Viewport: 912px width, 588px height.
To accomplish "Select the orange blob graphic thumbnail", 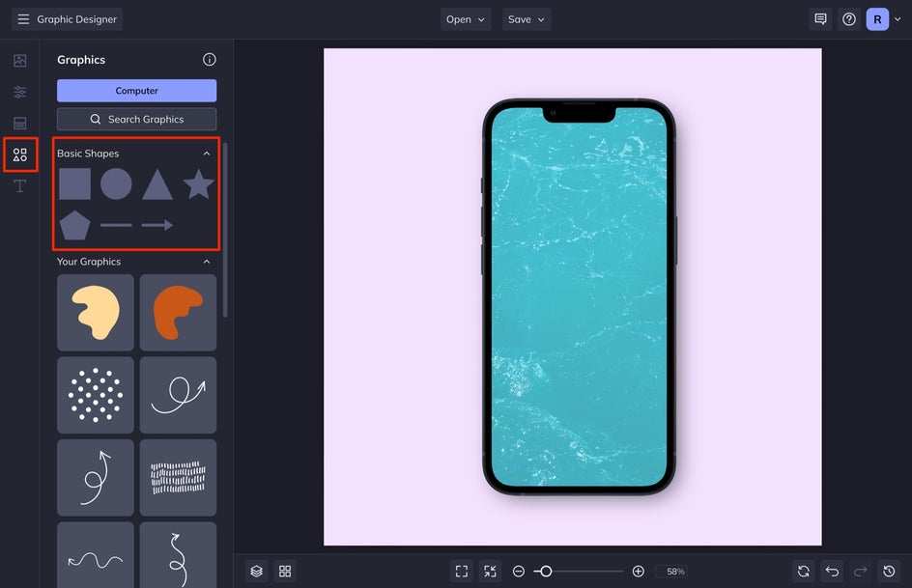I will pos(178,313).
